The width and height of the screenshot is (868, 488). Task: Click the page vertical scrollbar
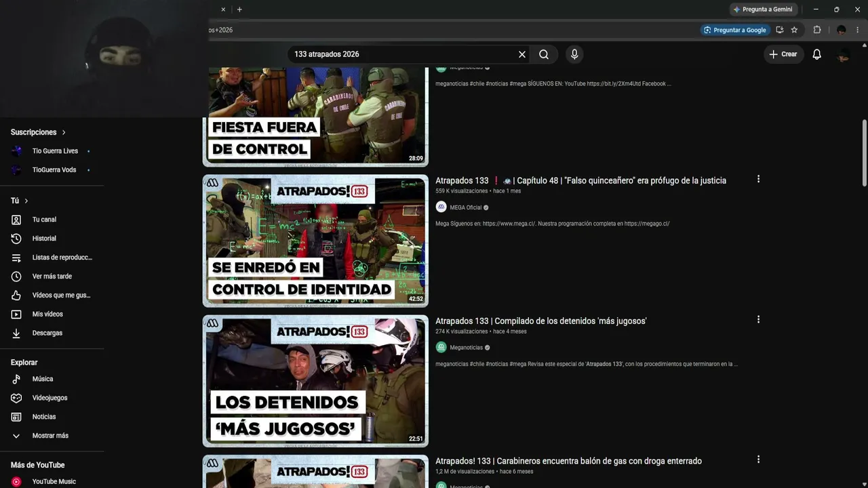click(865, 152)
